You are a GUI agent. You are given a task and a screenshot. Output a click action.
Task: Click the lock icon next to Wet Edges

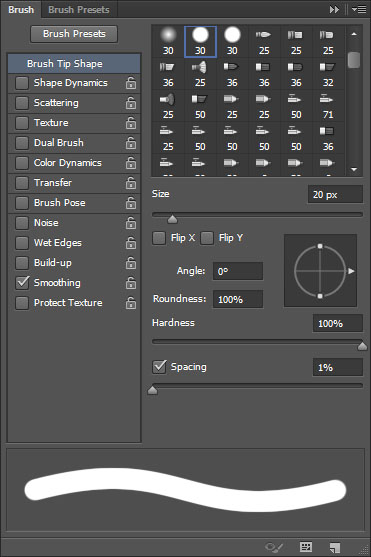131,243
